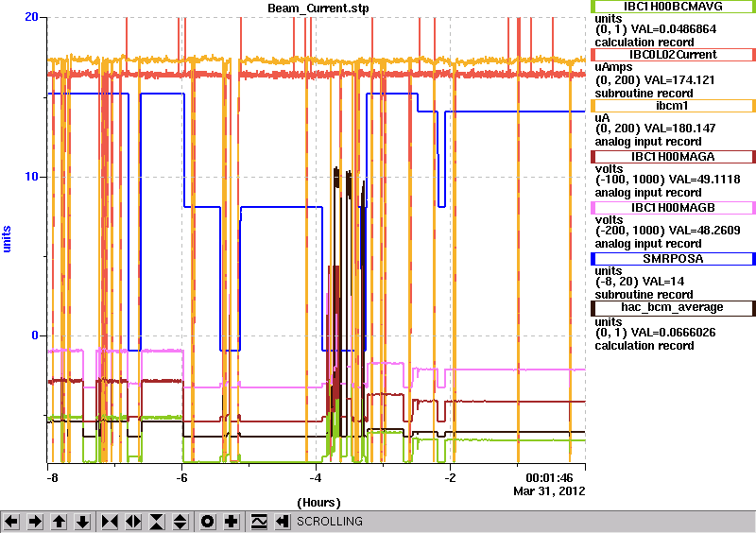Click the x-axis tick label -2
756x533 pixels.
click(x=449, y=478)
